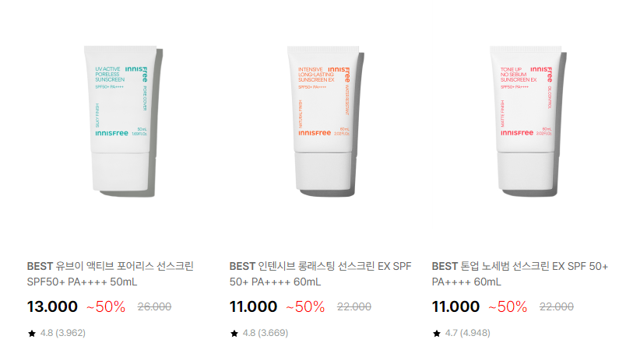Click the star rating icon beside 4.8 (3.962)
Screen dimensions: 626x364
[32, 334]
